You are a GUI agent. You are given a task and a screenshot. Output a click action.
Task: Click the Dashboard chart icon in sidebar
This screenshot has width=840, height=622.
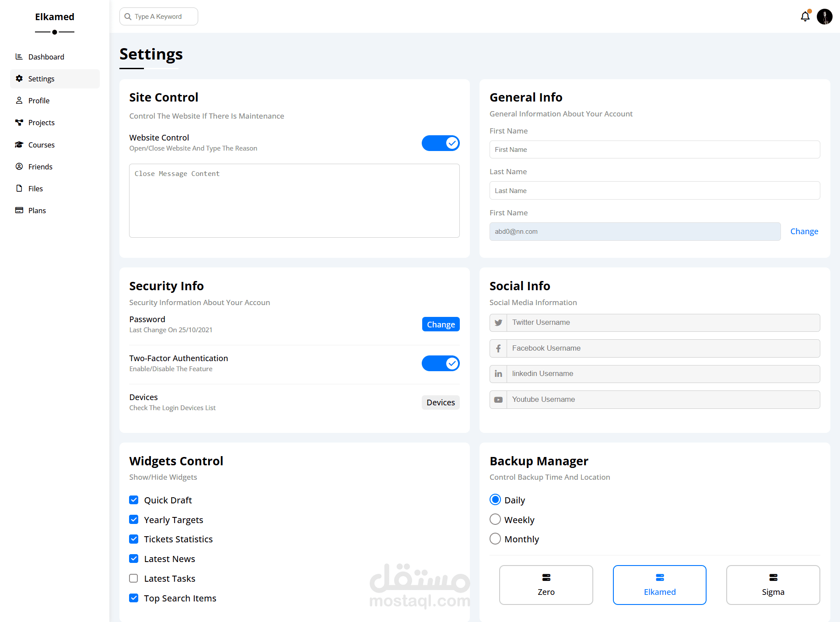click(x=19, y=56)
